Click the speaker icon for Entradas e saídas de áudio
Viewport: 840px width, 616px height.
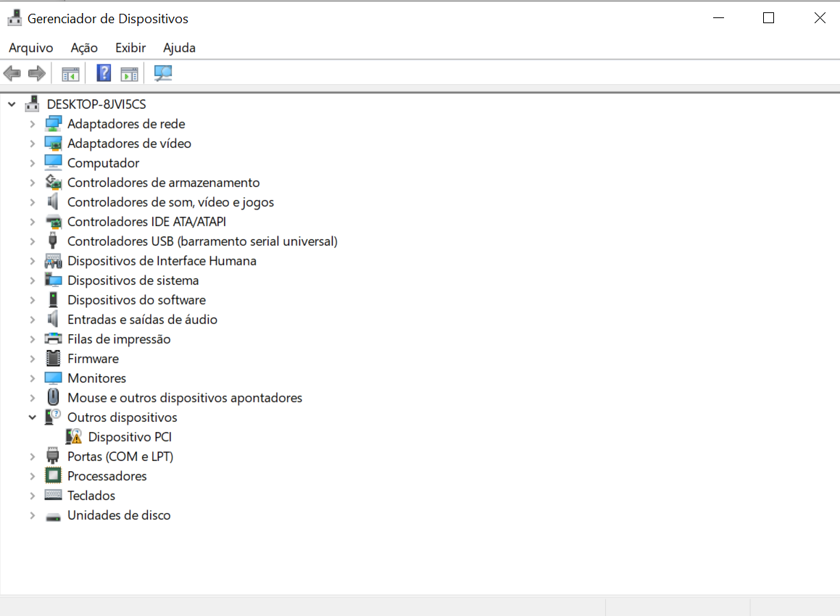pos(52,320)
